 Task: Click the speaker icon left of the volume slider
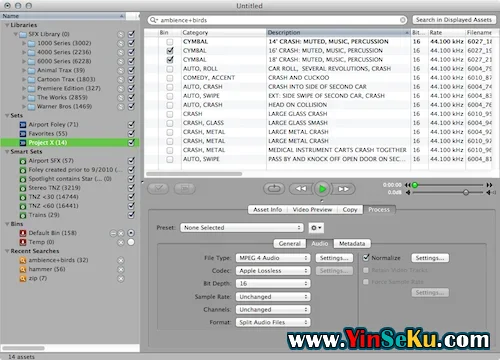coord(408,193)
